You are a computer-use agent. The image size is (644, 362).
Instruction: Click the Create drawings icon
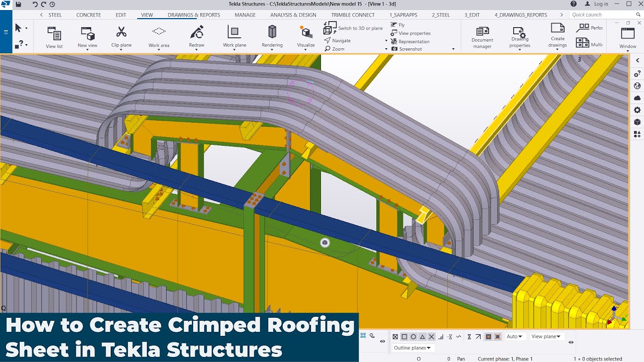(557, 28)
